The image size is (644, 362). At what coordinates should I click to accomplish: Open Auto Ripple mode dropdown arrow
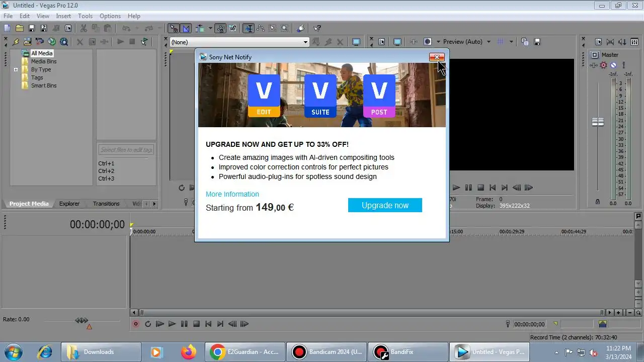pos(210,28)
